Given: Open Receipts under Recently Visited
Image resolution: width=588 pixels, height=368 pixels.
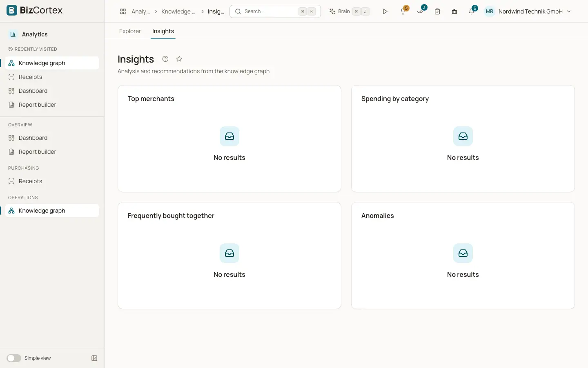Looking at the screenshot, I should point(52,77).
